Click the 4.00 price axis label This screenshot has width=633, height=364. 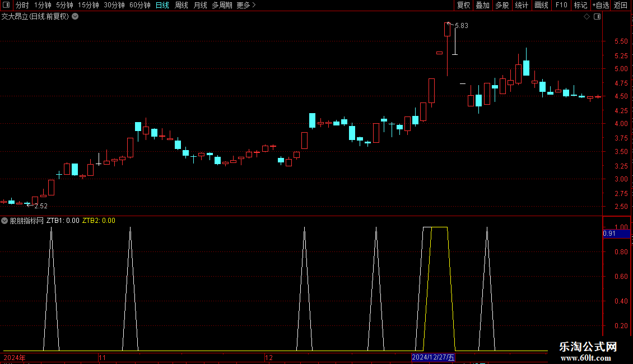(621, 124)
